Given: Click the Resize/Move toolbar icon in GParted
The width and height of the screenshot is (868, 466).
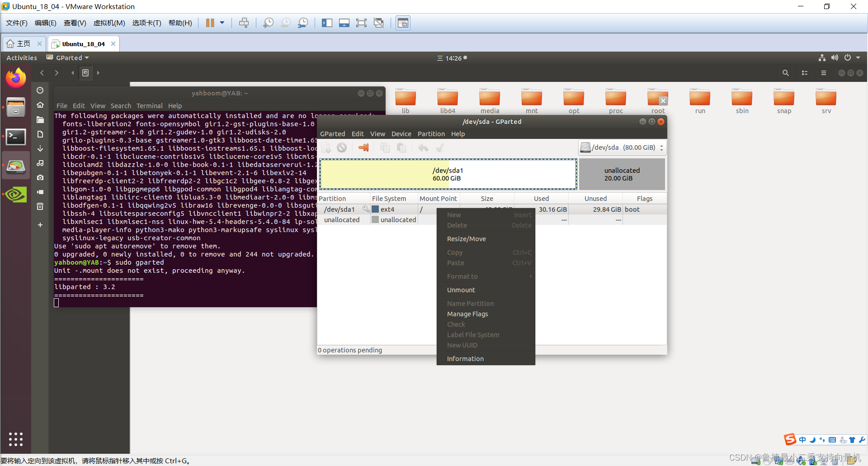Looking at the screenshot, I should pyautogui.click(x=363, y=147).
